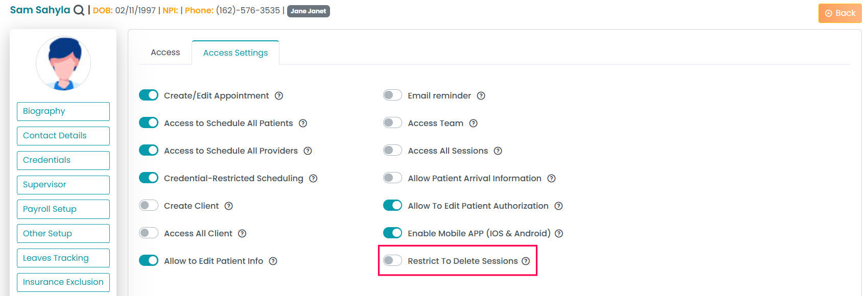
Task: Click help icon beside Email reminder
Action: (481, 96)
